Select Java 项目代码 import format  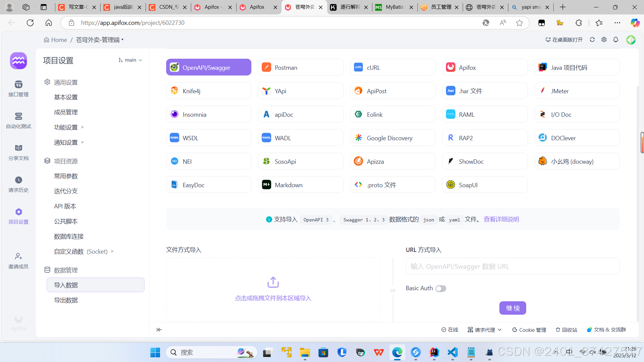tap(577, 67)
